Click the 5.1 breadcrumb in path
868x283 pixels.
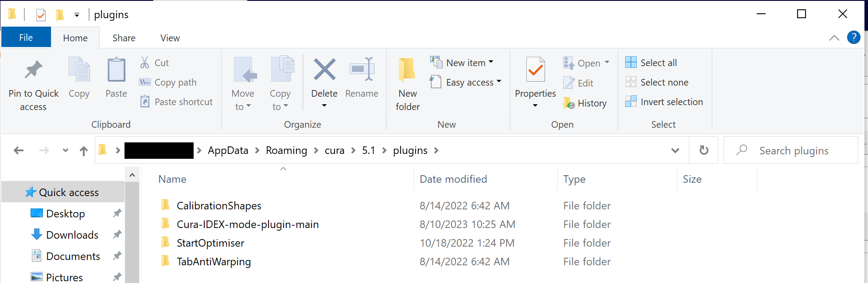[x=369, y=150]
